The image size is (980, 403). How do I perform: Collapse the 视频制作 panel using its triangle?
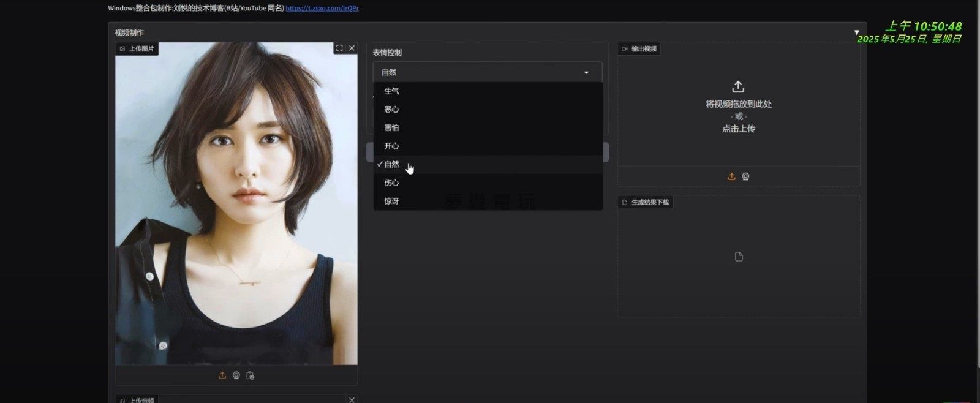(856, 32)
